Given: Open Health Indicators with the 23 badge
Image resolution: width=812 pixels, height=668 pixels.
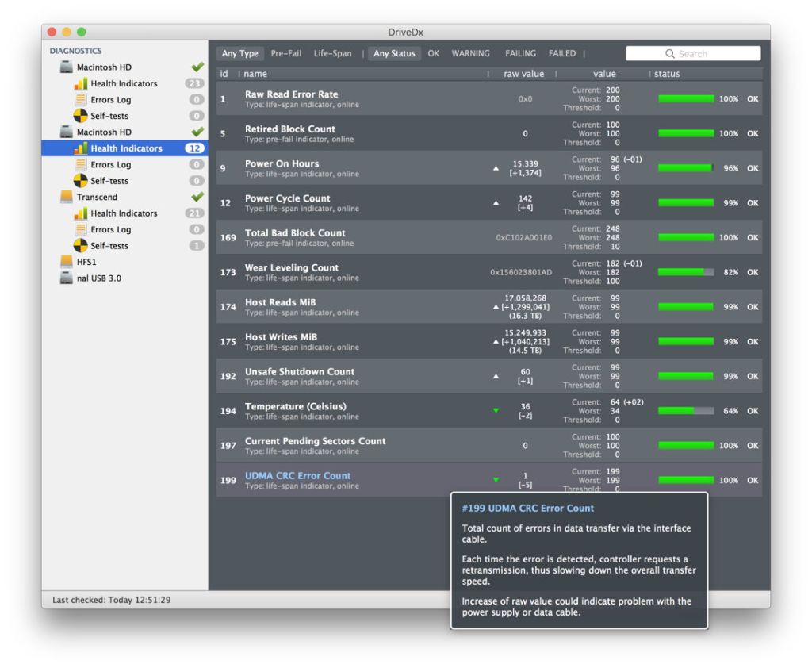Looking at the screenshot, I should (x=124, y=83).
